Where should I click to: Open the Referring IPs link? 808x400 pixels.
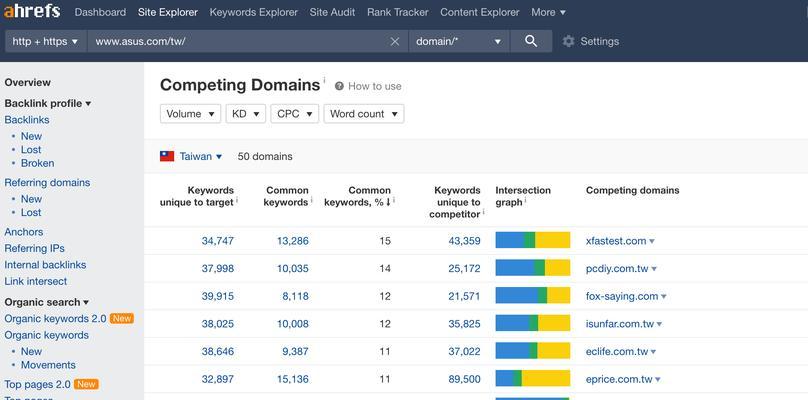[x=35, y=248]
